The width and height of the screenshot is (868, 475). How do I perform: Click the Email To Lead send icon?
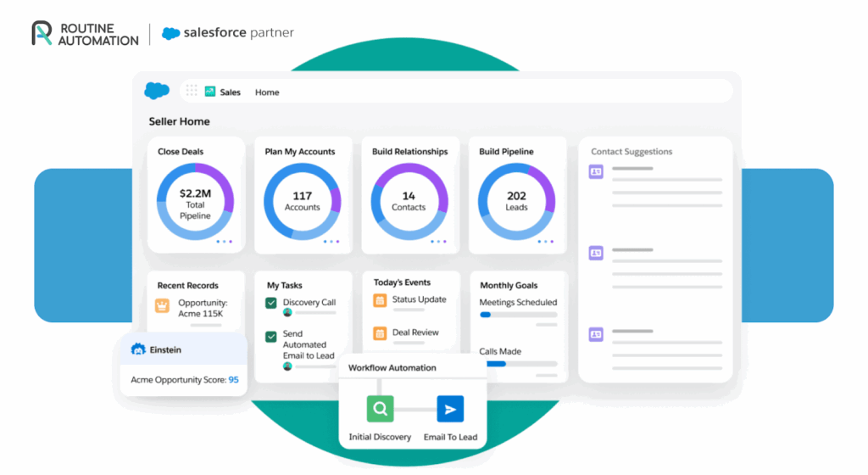(450, 409)
